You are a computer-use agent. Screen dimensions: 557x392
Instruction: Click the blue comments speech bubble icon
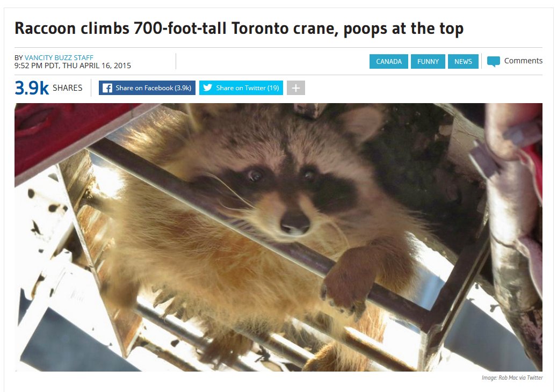(x=494, y=61)
